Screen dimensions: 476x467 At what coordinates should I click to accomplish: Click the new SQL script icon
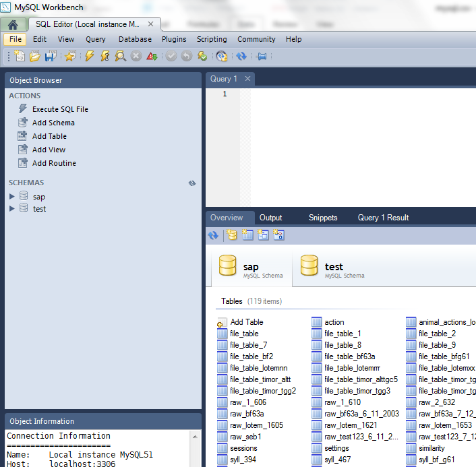[x=19, y=57]
